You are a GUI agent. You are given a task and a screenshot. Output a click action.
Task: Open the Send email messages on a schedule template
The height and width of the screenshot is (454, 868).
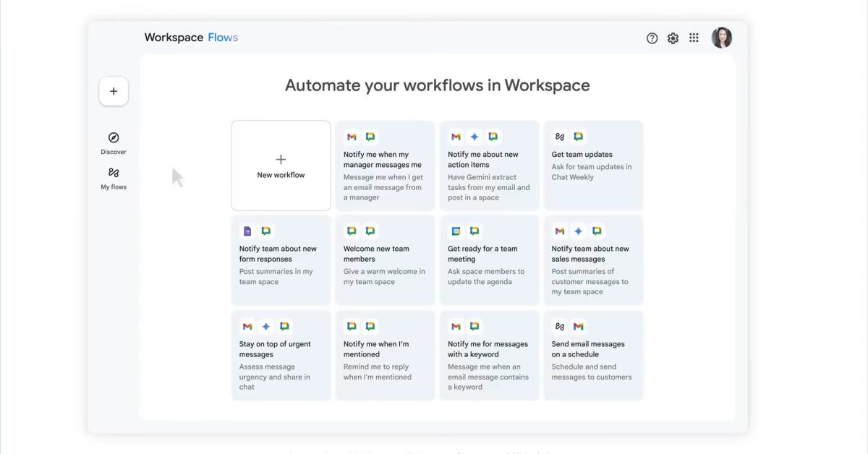(x=593, y=354)
